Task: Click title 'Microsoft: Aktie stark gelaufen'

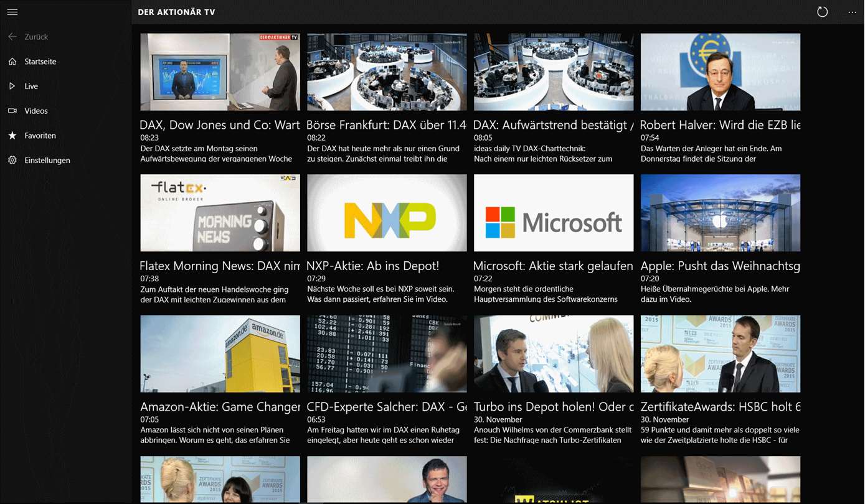Action: (554, 266)
